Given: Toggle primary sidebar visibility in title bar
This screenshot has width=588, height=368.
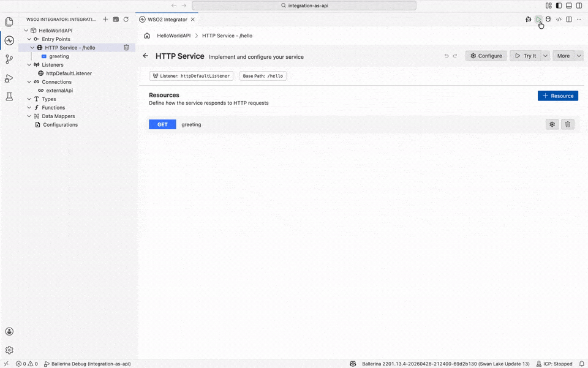Looking at the screenshot, I should click(x=559, y=6).
